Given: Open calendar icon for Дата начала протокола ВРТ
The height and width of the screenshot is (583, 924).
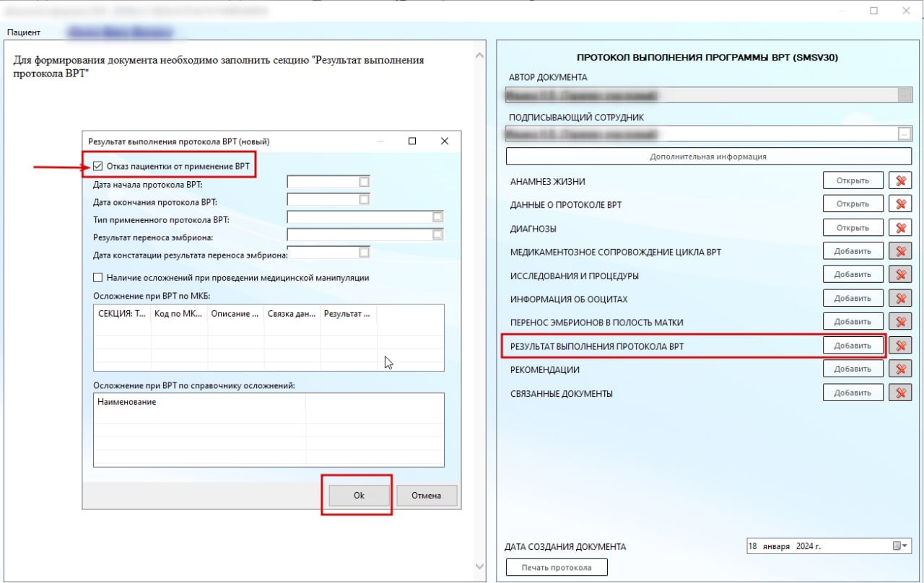Looking at the screenshot, I should click(x=365, y=182).
